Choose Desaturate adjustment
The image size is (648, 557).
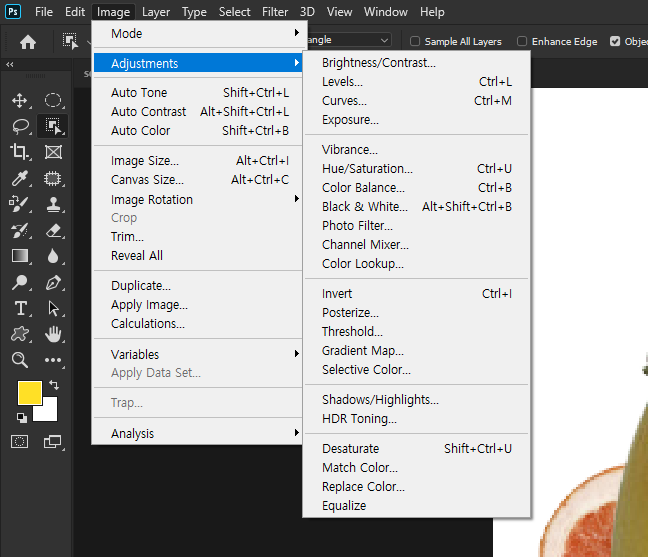417,448
